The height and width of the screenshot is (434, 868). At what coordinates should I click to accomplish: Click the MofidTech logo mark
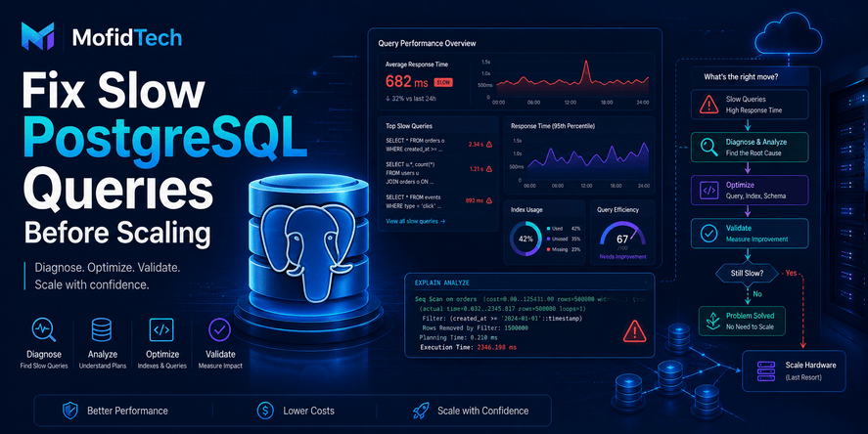coord(37,36)
